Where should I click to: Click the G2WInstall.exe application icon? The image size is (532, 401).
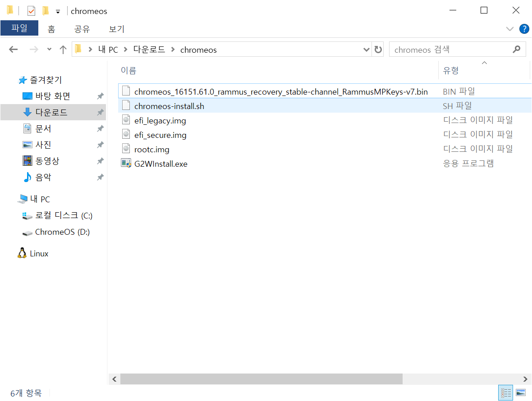[x=126, y=164]
